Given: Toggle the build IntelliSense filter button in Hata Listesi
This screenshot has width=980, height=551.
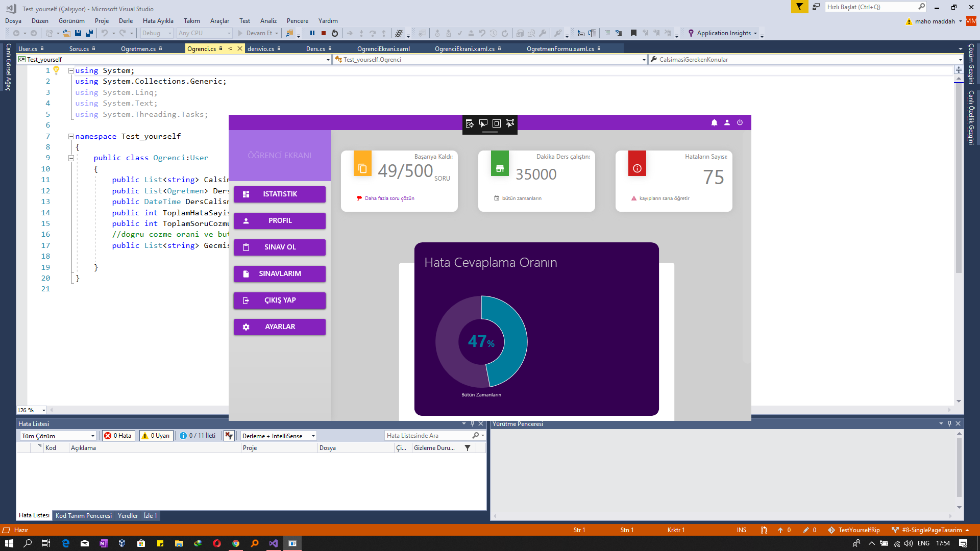Looking at the screenshot, I should click(x=229, y=436).
